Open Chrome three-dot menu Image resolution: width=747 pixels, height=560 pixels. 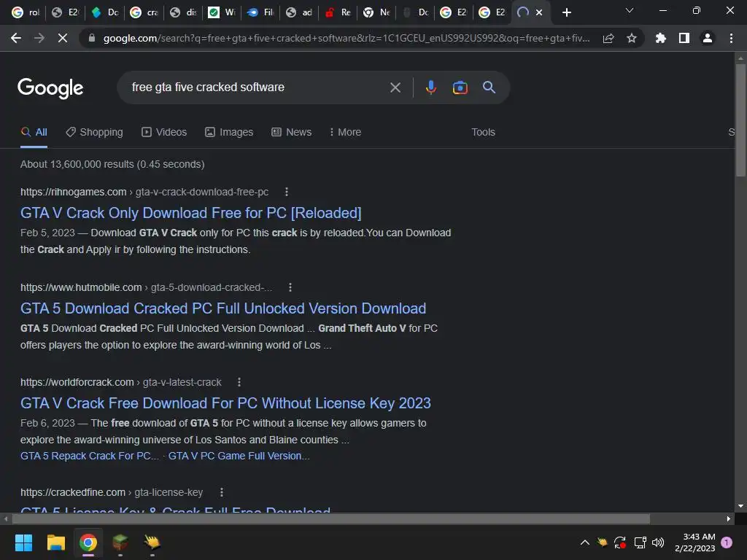[731, 38]
